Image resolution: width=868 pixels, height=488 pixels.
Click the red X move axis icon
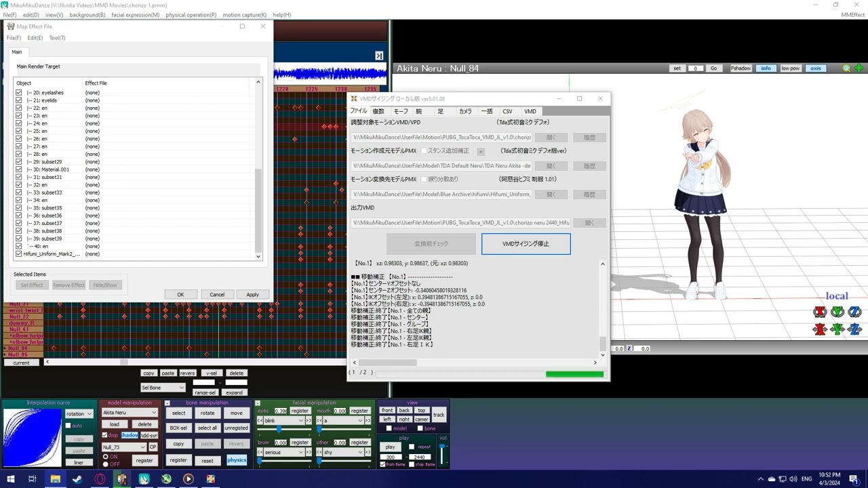pos(821,329)
